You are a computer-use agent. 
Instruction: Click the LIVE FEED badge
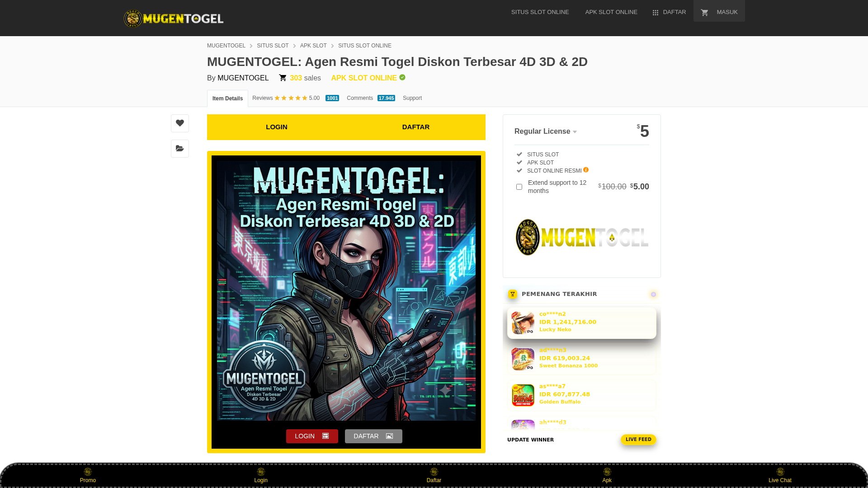[x=638, y=440]
